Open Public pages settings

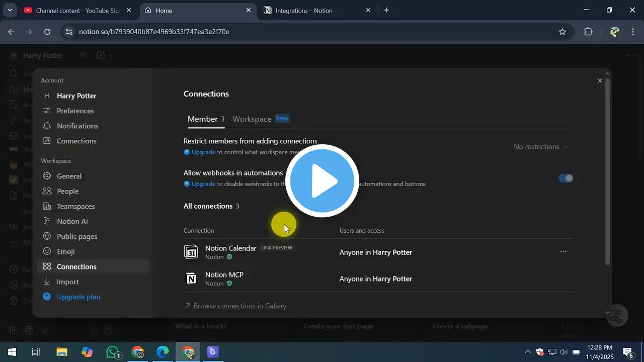pyautogui.click(x=76, y=236)
